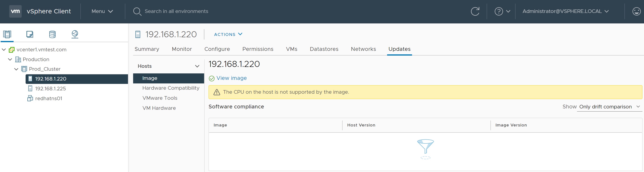Select host 192.168.1.225 in tree
This screenshot has height=172, width=644.
50,89
